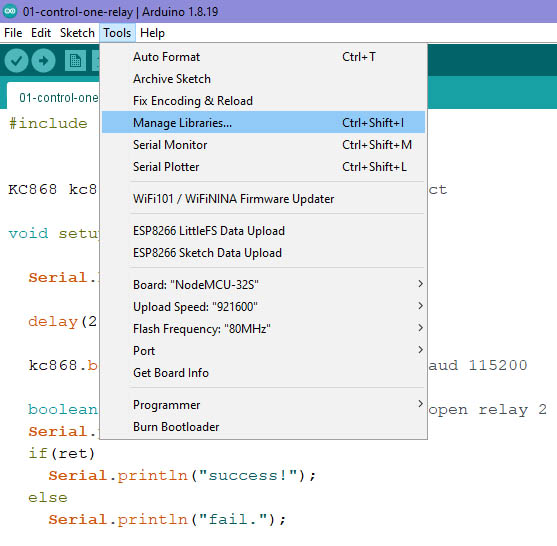Click the boolean declaration line
557x546 pixels.
[63, 410]
